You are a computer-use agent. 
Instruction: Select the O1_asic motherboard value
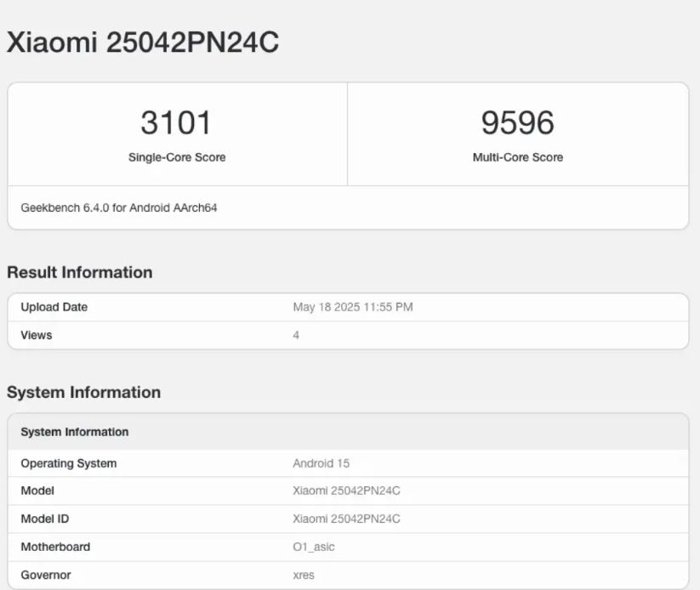click(x=313, y=547)
